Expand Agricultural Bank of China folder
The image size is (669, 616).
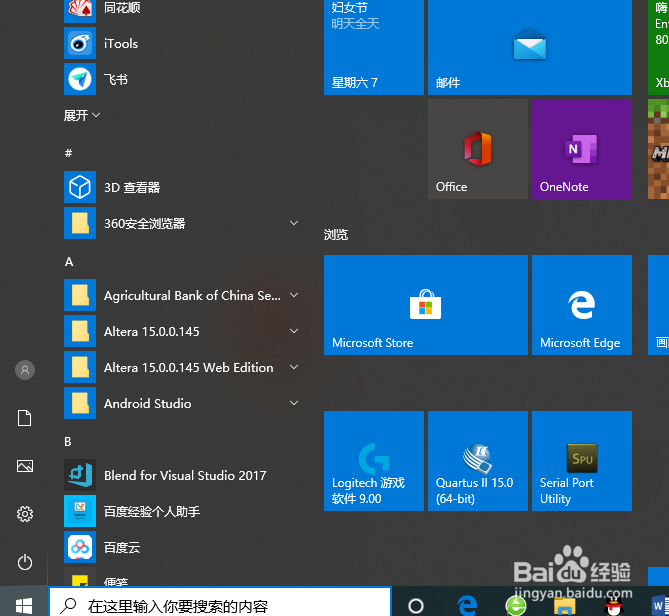(x=294, y=295)
